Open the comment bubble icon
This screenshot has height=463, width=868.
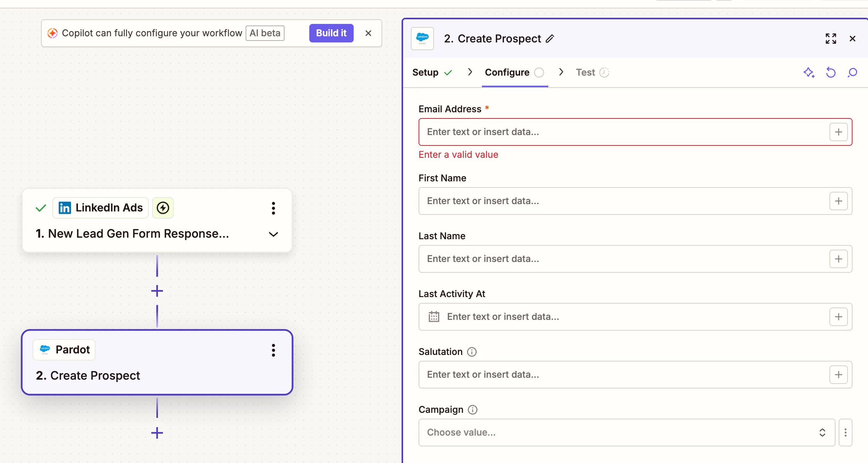(852, 73)
